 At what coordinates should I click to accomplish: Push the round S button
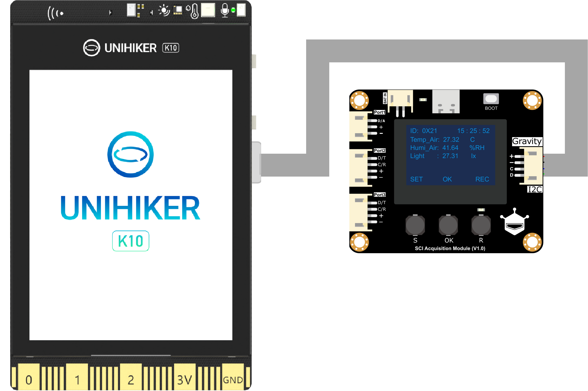click(415, 225)
